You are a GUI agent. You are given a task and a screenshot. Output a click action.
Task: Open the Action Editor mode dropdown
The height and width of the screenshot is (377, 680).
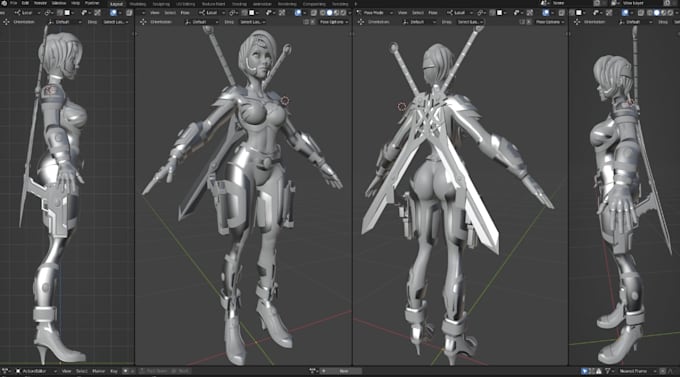click(x=36, y=371)
